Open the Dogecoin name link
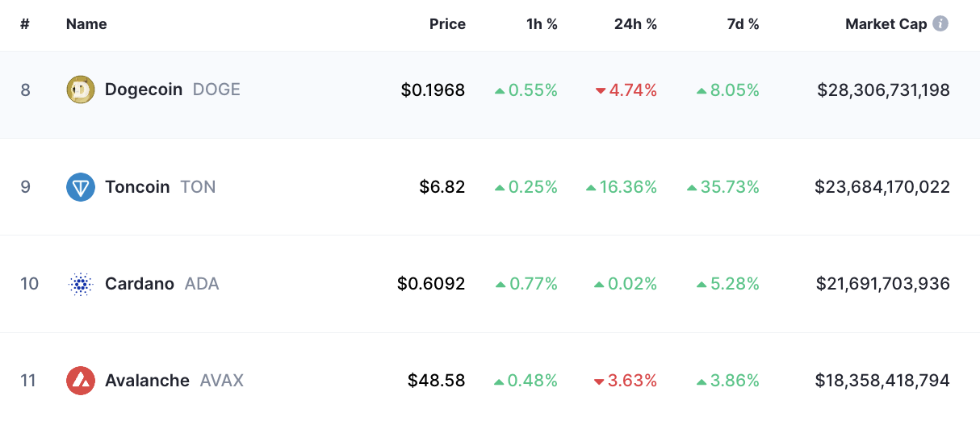980x421 pixels. tap(144, 90)
